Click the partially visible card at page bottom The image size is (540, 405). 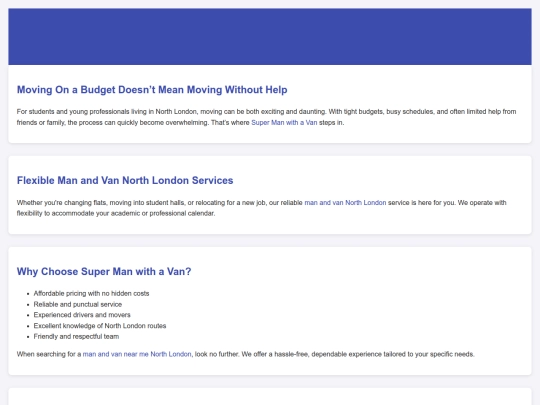[x=270, y=396]
